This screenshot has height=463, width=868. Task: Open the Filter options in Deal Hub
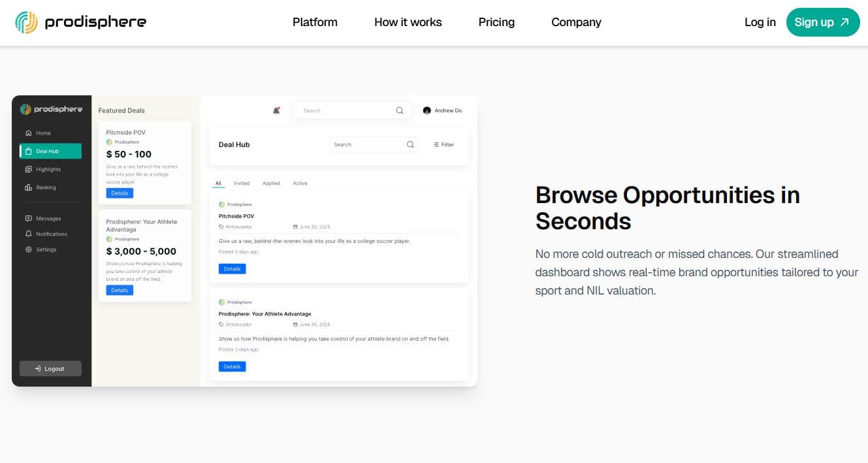click(443, 145)
